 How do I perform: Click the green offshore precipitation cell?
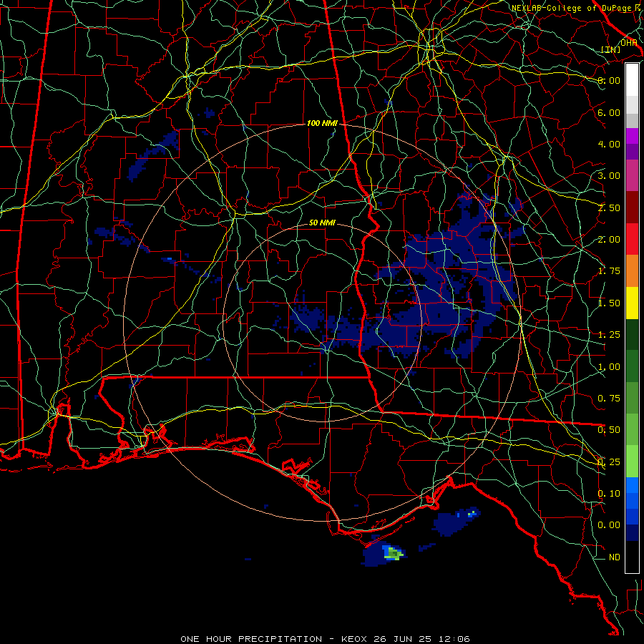point(394,553)
